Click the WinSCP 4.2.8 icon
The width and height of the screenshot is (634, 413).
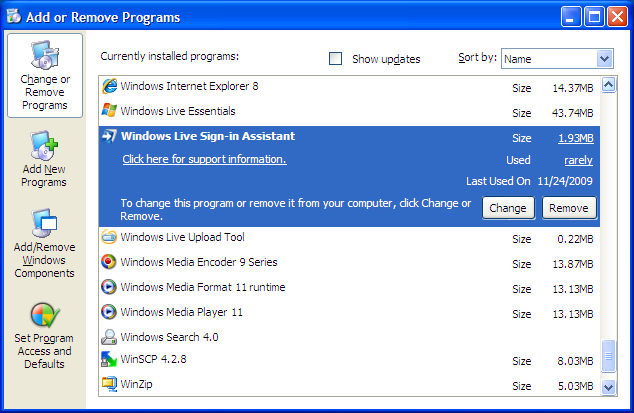tap(109, 359)
